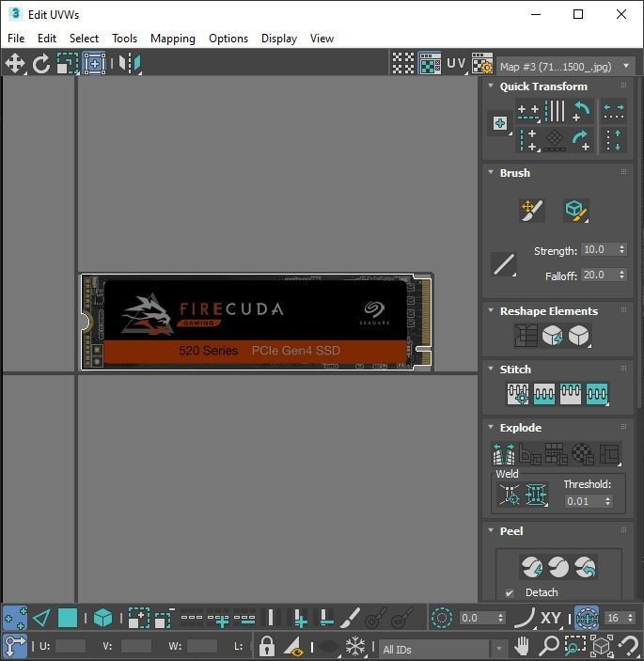Select the Relax brush with cube
Image resolution: width=644 pixels, height=661 pixels.
coord(575,211)
